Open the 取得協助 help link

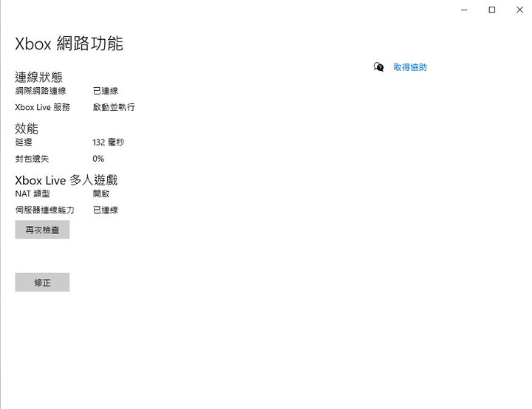[410, 67]
